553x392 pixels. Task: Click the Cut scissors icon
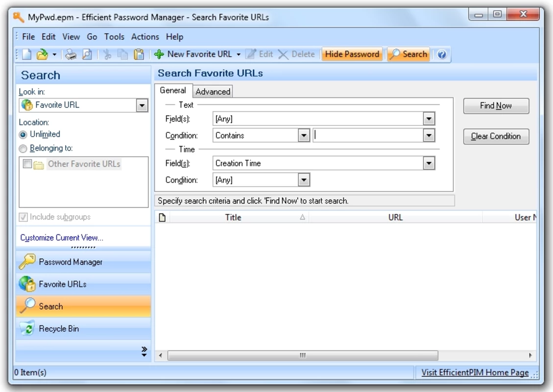tap(107, 54)
